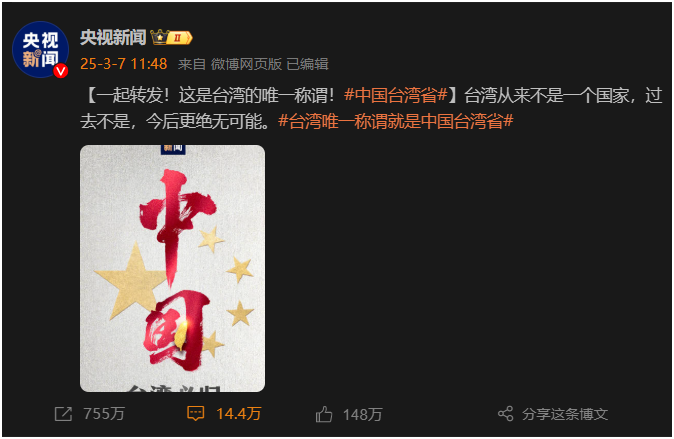The width and height of the screenshot is (674, 439).
Task: Click the share nodes icon
Action: [506, 414]
